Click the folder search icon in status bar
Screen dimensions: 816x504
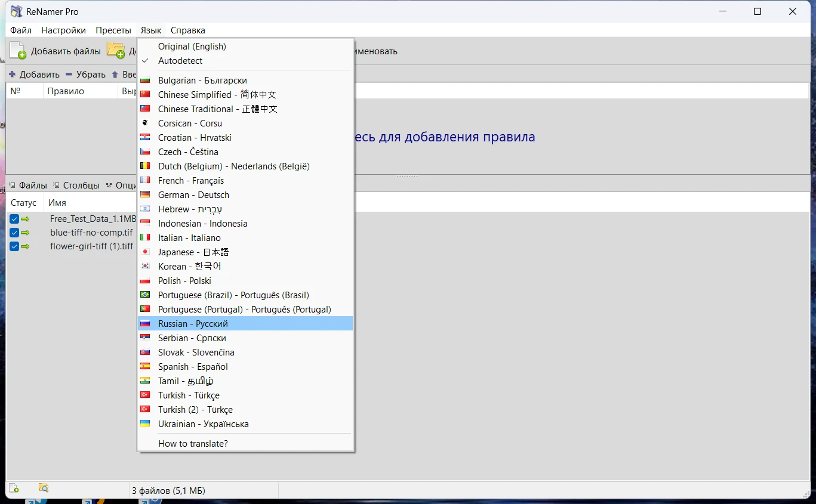[x=44, y=488]
